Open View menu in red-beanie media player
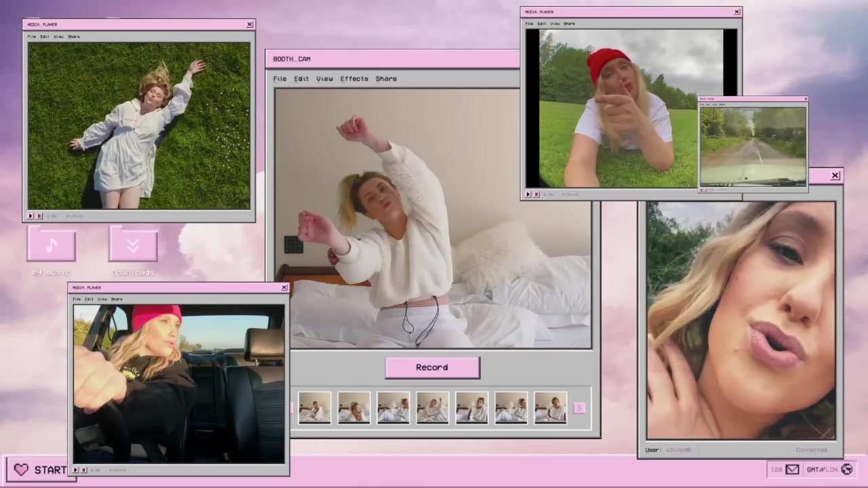This screenshot has height=488, width=868. 555,24
